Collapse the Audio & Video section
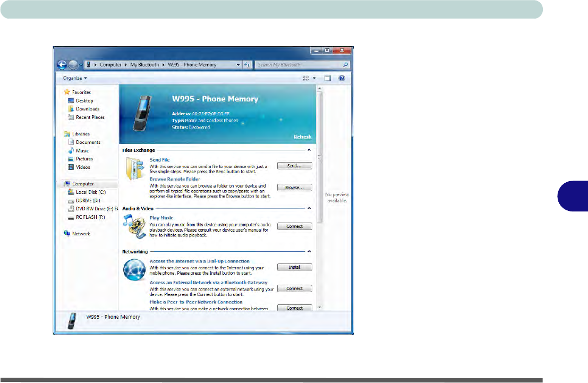 309,208
